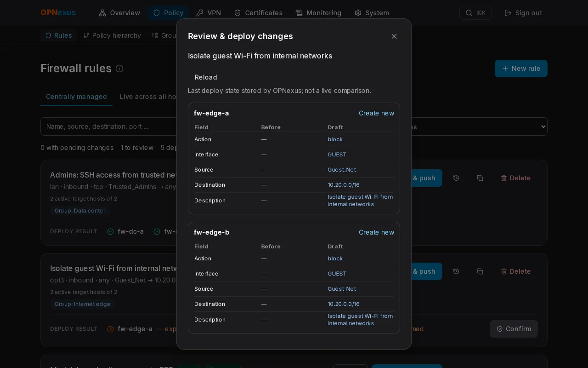This screenshot has height=368, width=588.
Task: Select the Rules sub-tab
Action: [58, 35]
